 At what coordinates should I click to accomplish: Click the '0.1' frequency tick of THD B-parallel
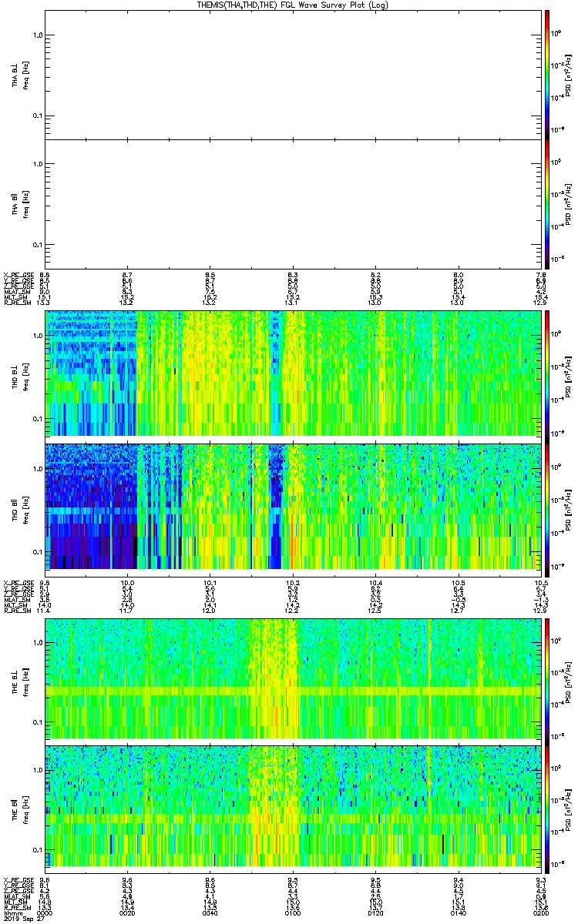pos(36,552)
